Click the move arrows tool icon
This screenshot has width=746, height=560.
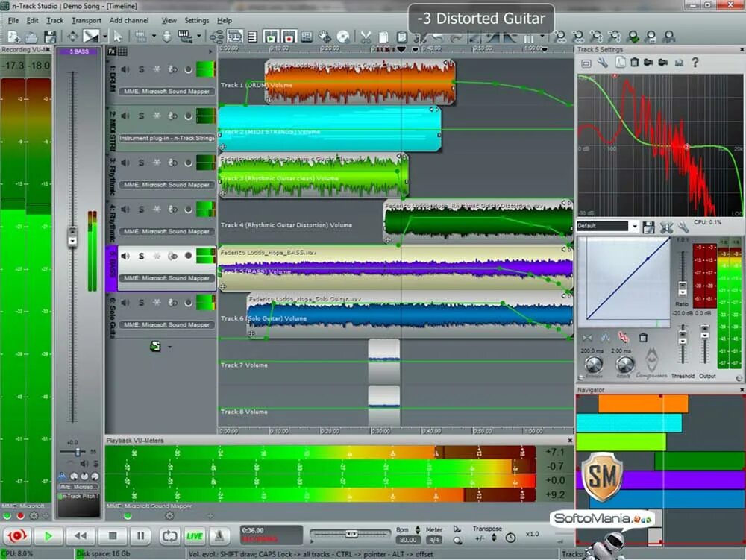point(72,36)
